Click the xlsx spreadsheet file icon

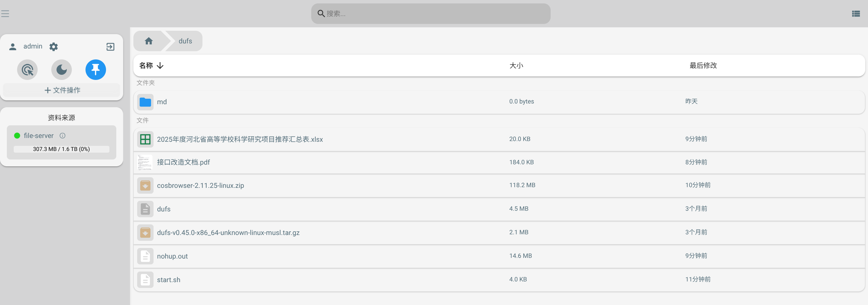coord(145,139)
